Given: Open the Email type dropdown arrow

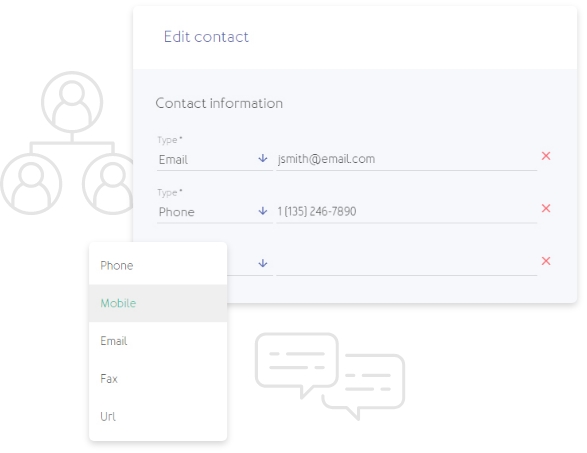Looking at the screenshot, I should click(263, 158).
